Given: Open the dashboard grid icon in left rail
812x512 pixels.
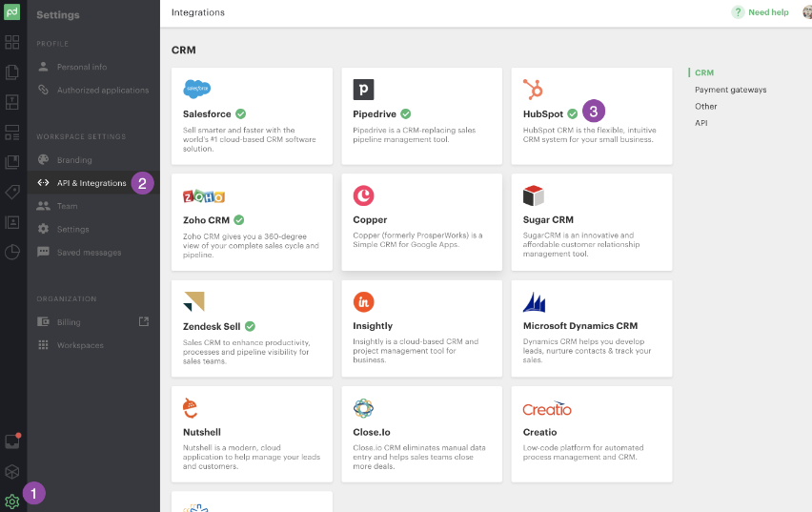Looking at the screenshot, I should (11, 43).
